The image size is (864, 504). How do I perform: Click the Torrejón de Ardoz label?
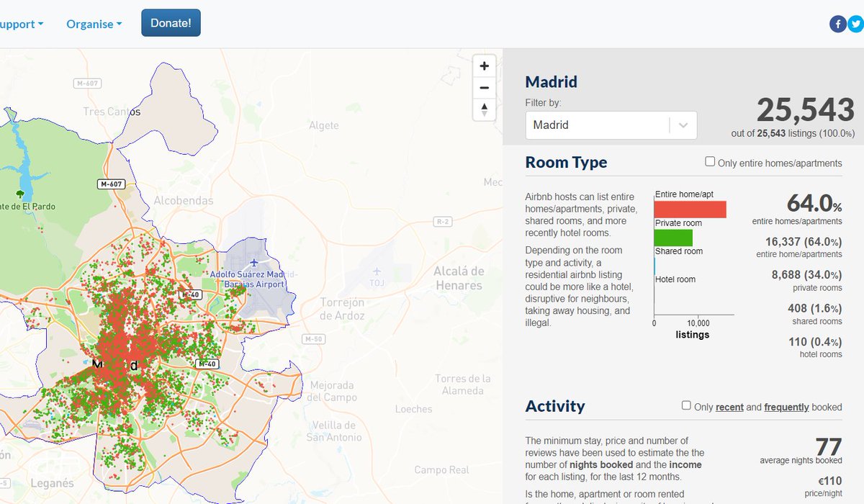coord(343,309)
